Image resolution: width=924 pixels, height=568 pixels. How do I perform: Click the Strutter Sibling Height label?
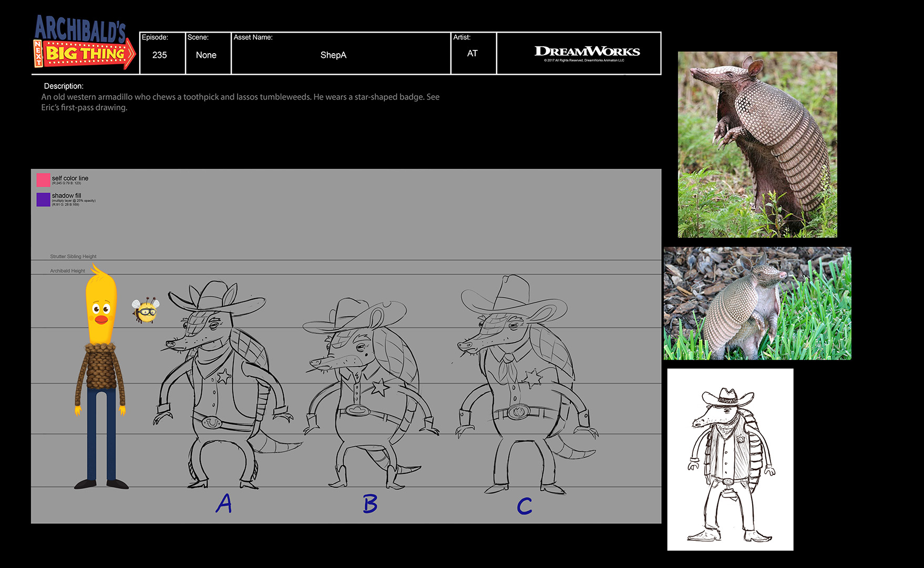point(73,257)
